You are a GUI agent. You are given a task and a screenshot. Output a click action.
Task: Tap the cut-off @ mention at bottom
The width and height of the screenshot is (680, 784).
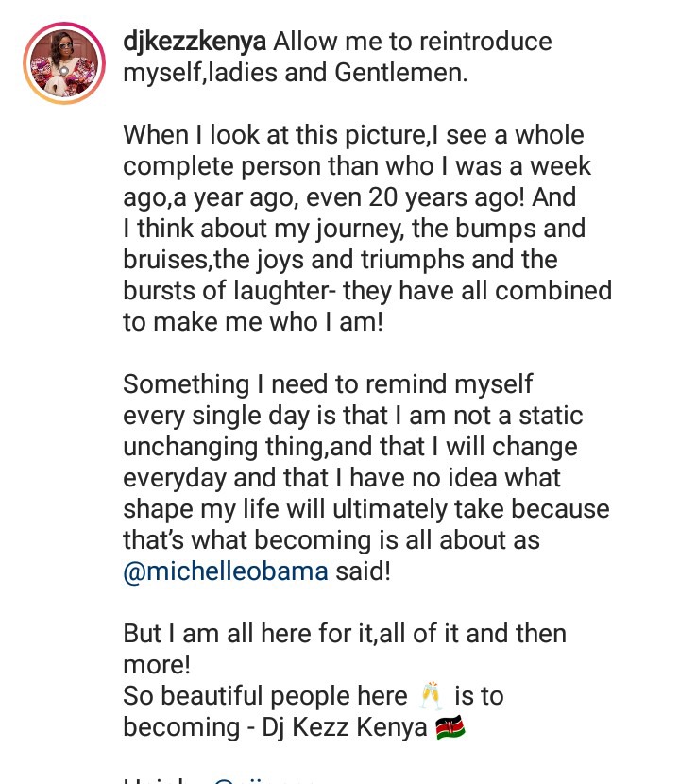click(x=263, y=780)
